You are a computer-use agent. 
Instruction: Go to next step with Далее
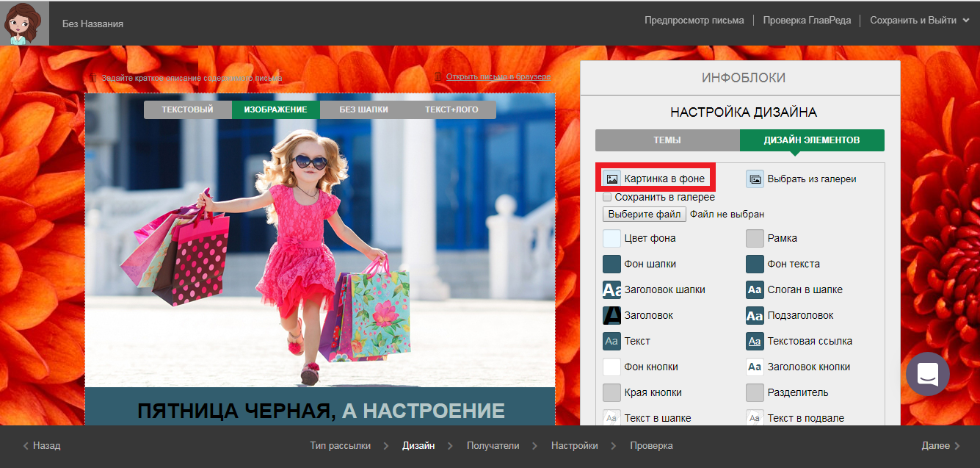click(940, 445)
